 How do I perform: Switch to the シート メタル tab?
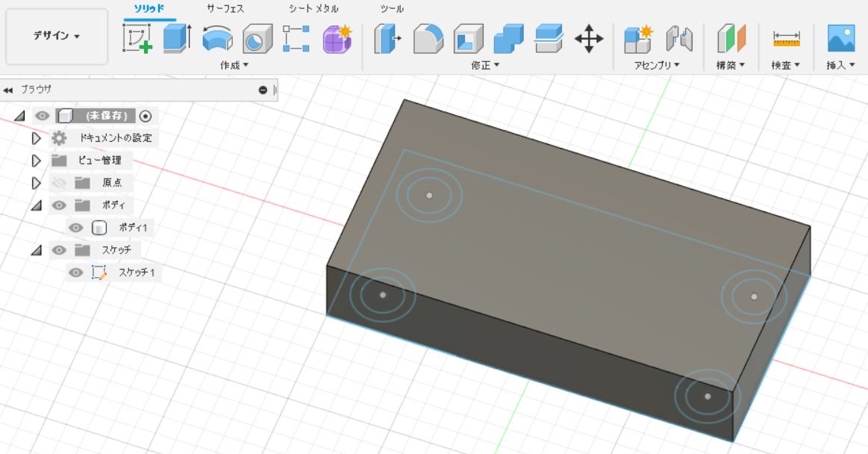[313, 9]
